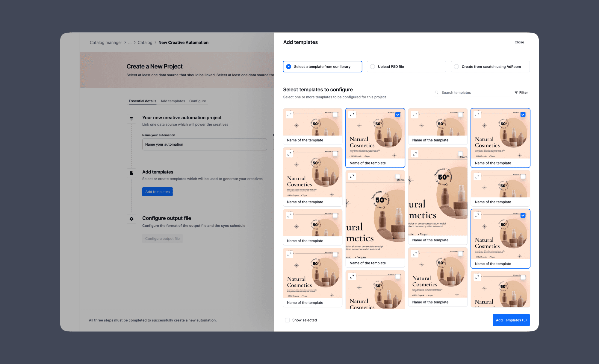Expand the large tall template in third column

coord(415,154)
